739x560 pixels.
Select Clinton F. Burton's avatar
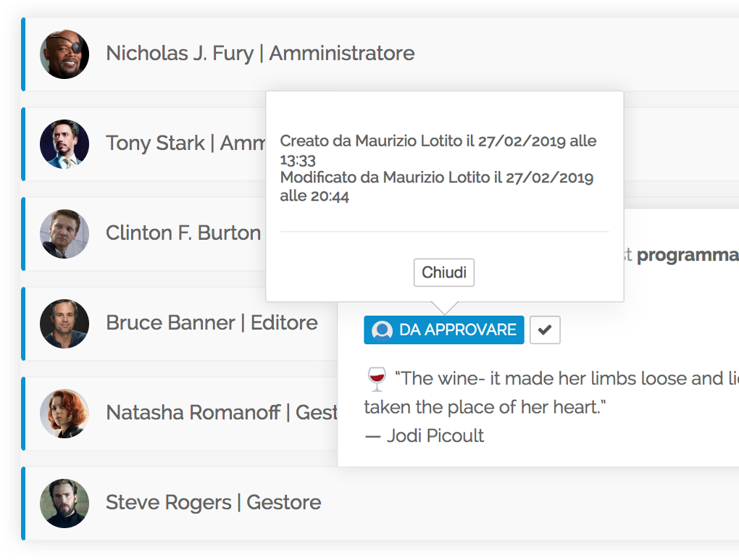pos(64,234)
